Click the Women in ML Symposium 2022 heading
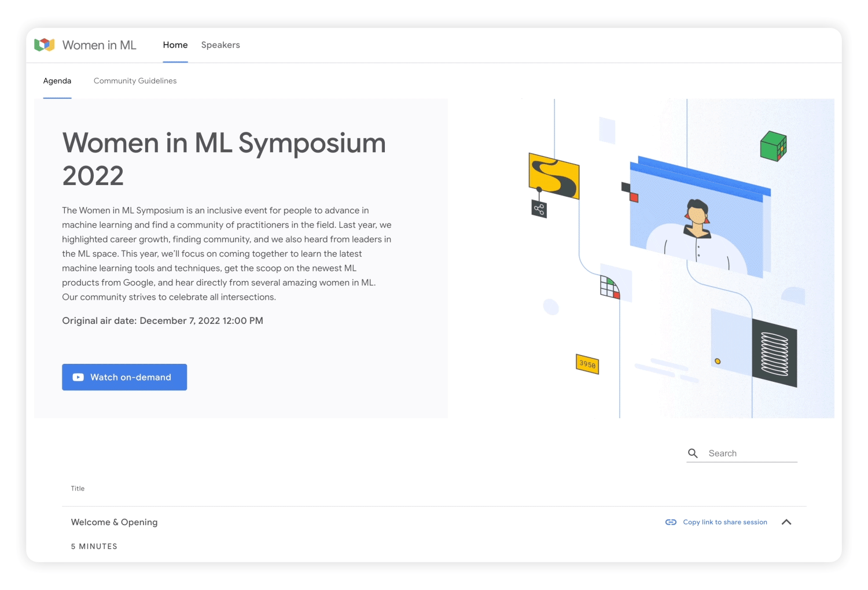The height and width of the screenshot is (590, 868). (224, 159)
